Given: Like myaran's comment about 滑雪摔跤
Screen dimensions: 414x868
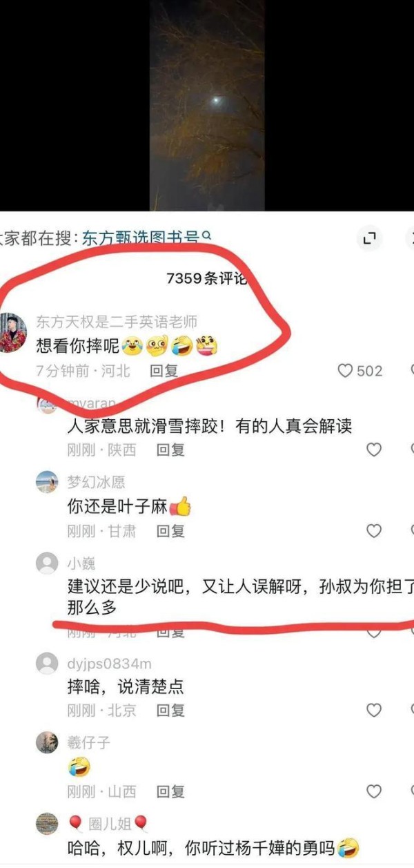Looking at the screenshot, I should [x=373, y=450].
